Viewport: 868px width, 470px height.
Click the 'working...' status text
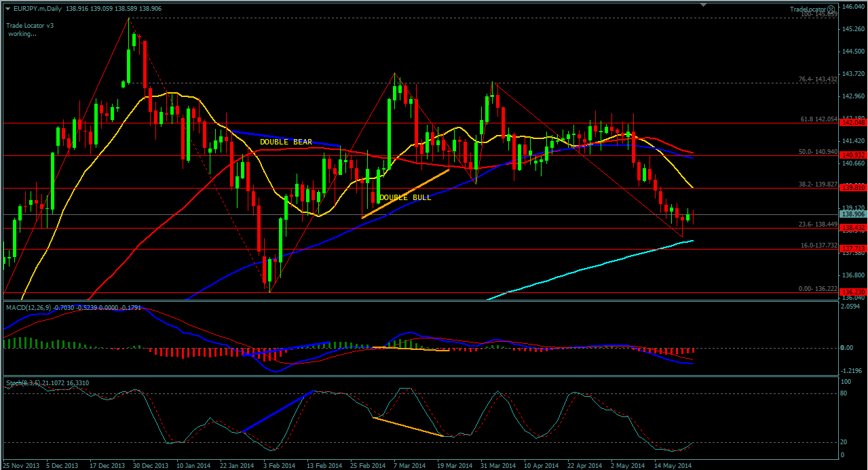click(22, 33)
